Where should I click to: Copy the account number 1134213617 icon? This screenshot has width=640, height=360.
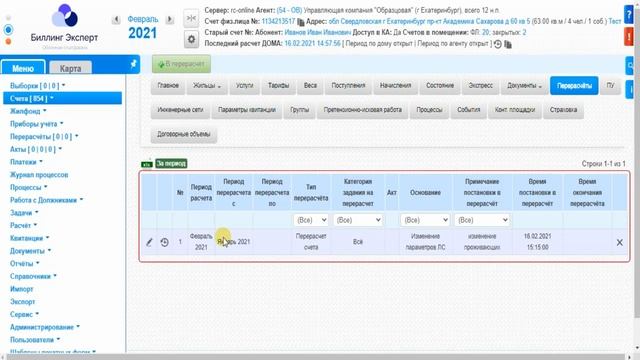pos(301,22)
